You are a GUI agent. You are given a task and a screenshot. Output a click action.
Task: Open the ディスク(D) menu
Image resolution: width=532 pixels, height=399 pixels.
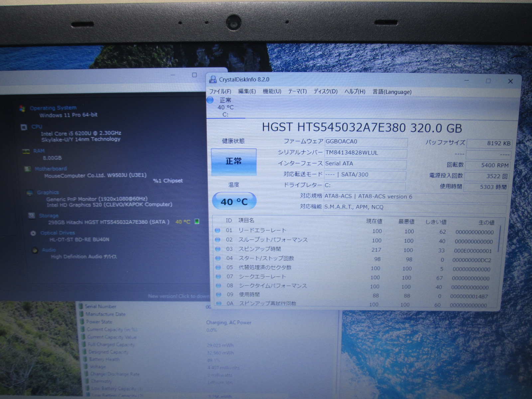pos(325,91)
